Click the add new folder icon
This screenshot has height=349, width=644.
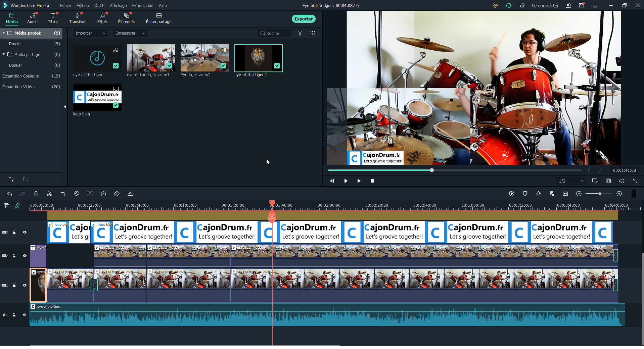click(x=11, y=179)
